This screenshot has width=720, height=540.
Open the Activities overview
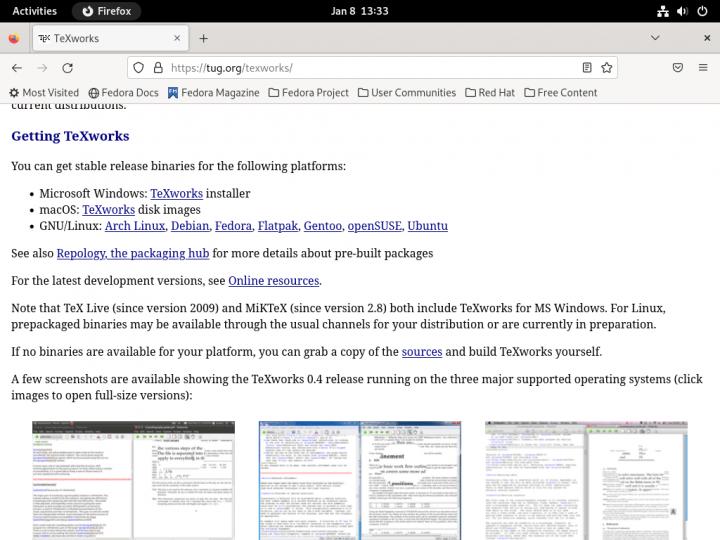[34, 11]
